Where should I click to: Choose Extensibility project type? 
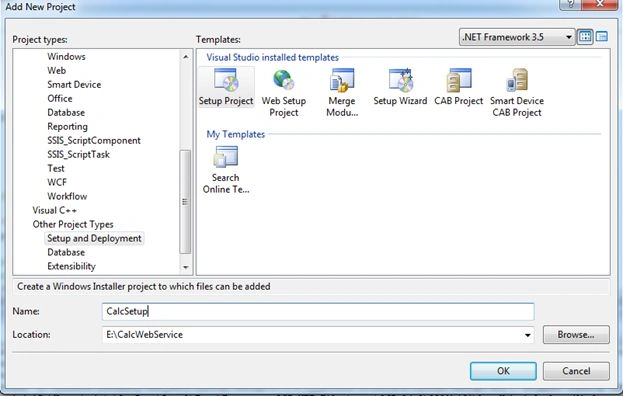71,266
